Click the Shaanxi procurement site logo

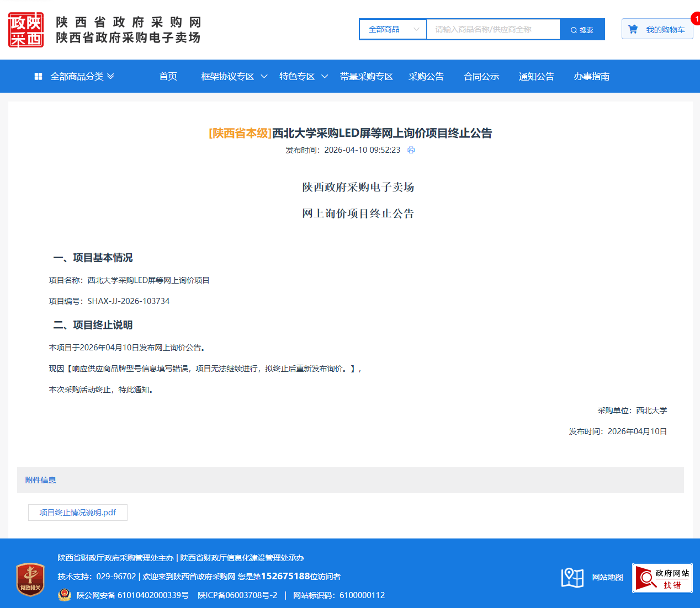tap(26, 30)
